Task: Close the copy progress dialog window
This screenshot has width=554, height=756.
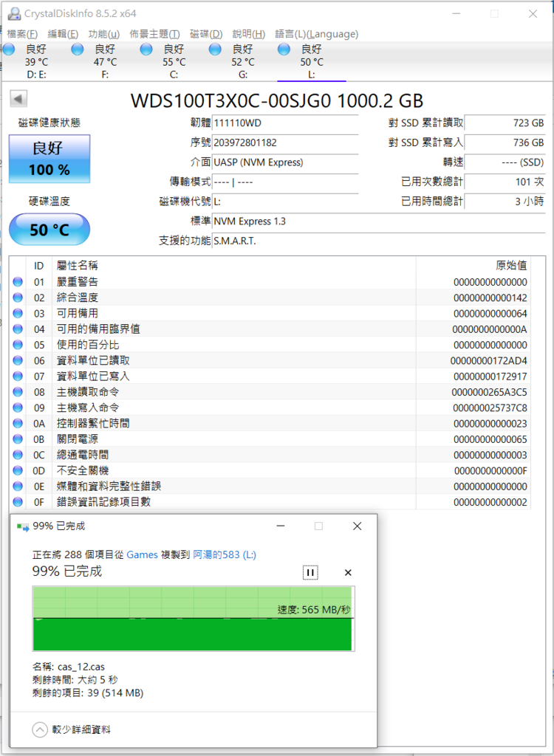Action: coord(357,526)
